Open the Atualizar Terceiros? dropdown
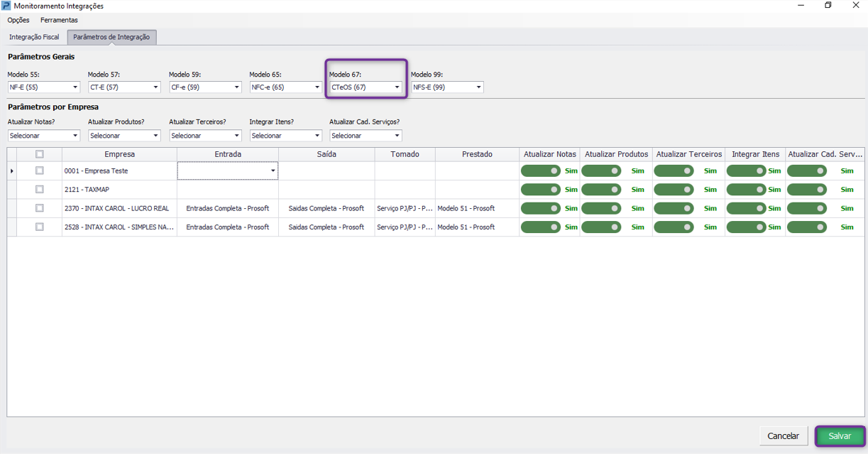Screen dimensions: 868x454 coord(205,136)
